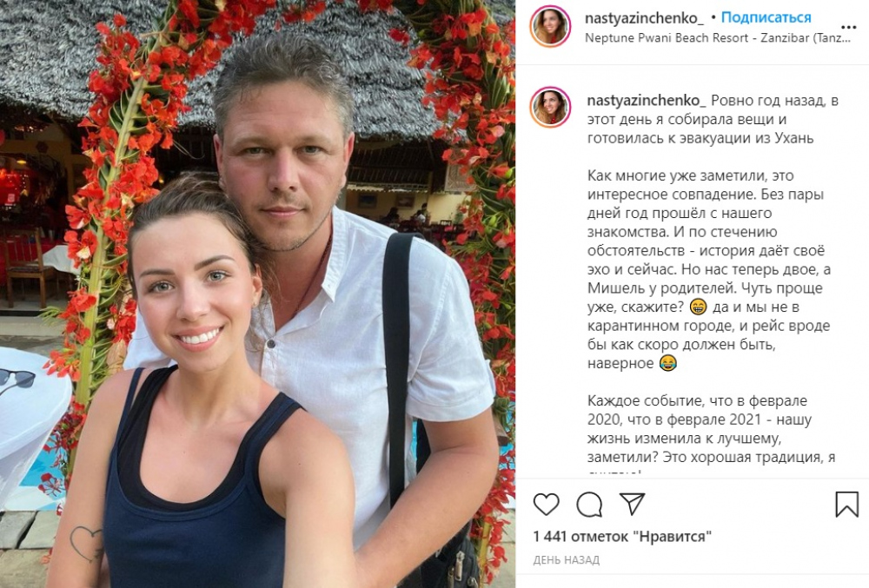The image size is (869, 588).
Task: Open nastyazinchenko_ profile from the header username
Action: 644,18
